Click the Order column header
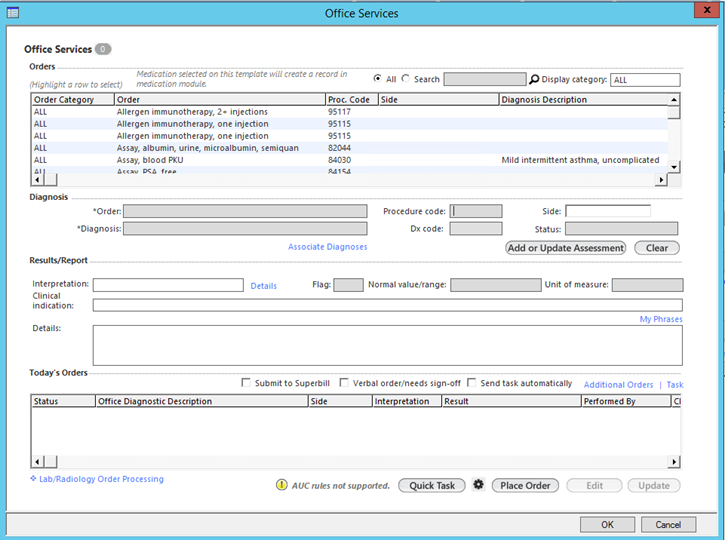 (x=220, y=99)
